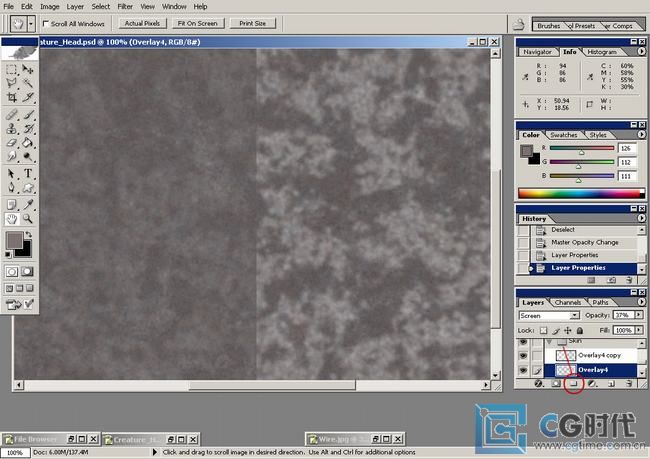Viewport: 650px width, 459px height.
Task: Select the Paint Bucket tool
Action: (28, 143)
